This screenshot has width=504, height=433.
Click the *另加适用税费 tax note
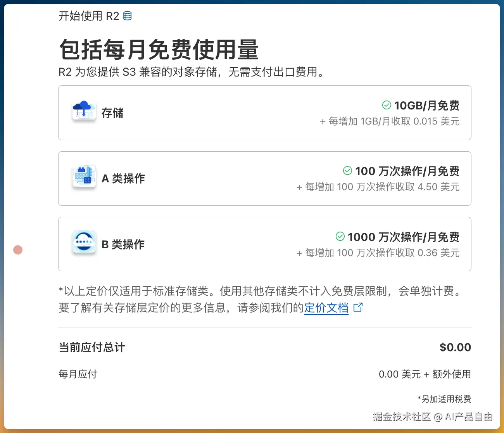click(444, 399)
